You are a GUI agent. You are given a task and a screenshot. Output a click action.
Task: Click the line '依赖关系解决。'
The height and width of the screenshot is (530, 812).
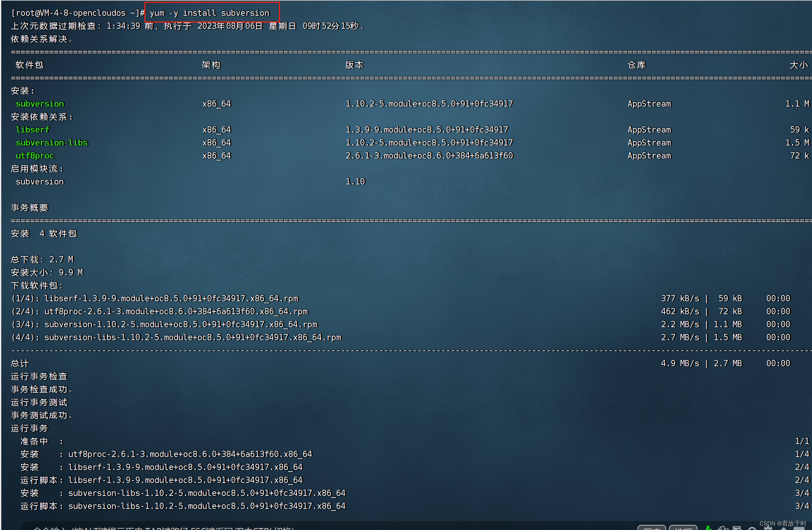click(x=42, y=39)
